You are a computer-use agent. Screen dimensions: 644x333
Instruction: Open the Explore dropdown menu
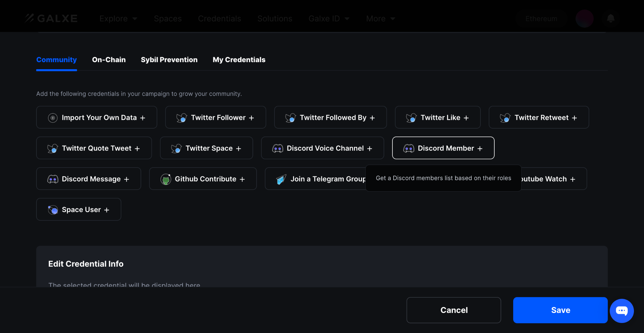(119, 19)
